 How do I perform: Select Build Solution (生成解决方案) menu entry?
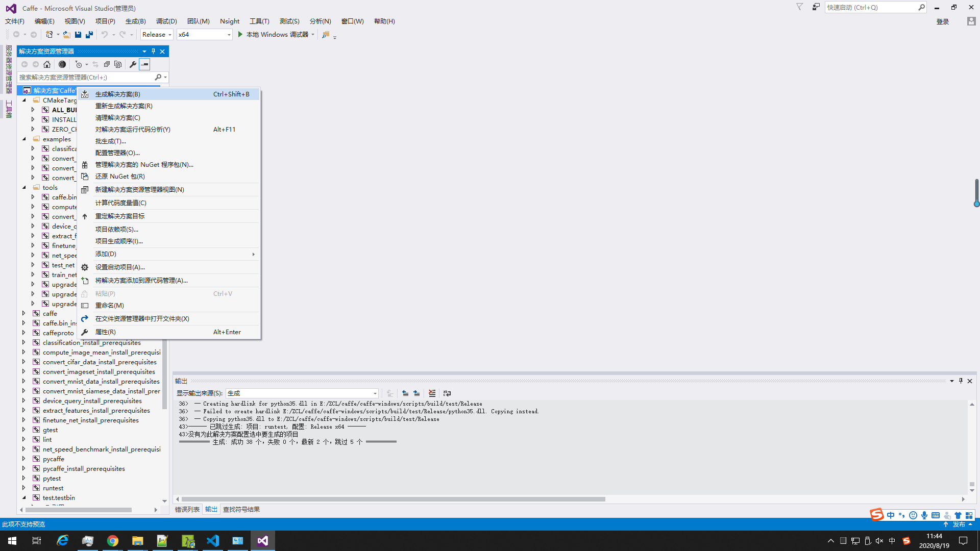coord(169,94)
